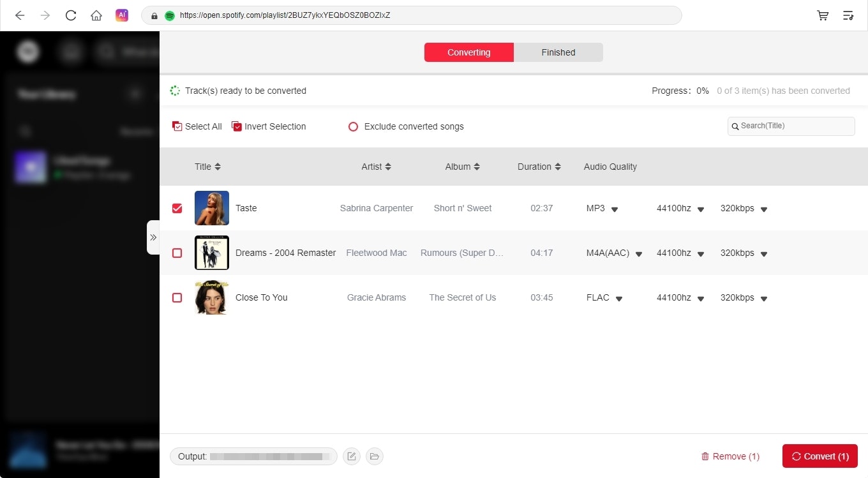Expand the sidebar with the chevron handle

[x=153, y=237]
